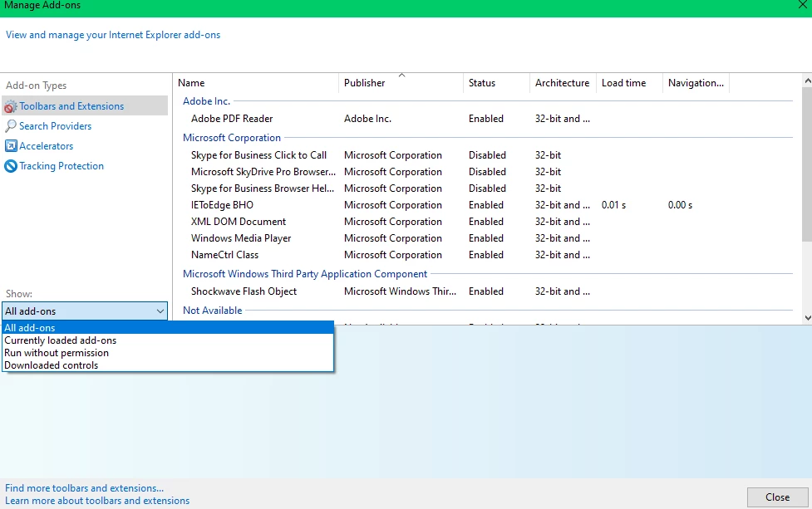Click Disabled status of Microsoft SkyDrive Pro

[487, 172]
